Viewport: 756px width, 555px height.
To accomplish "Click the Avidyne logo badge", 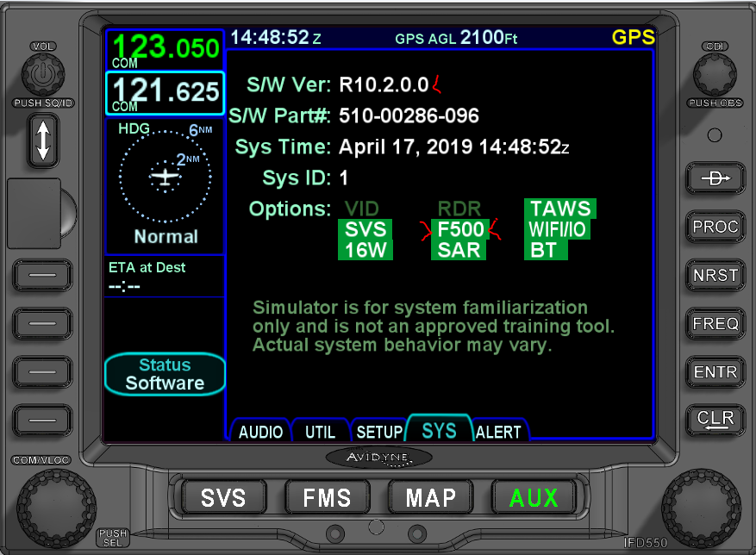I will coord(378,457).
